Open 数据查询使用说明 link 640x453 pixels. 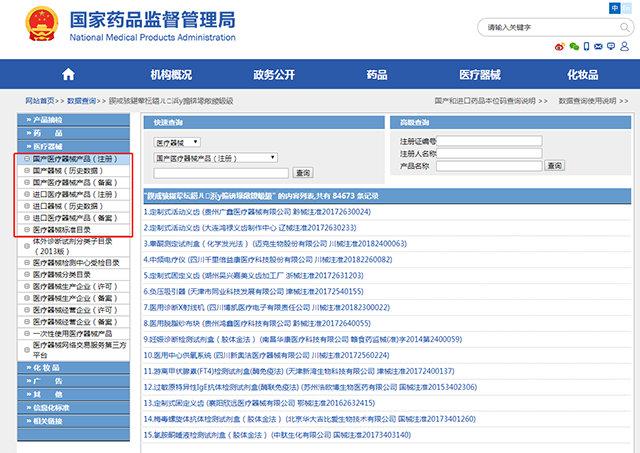coord(587,101)
